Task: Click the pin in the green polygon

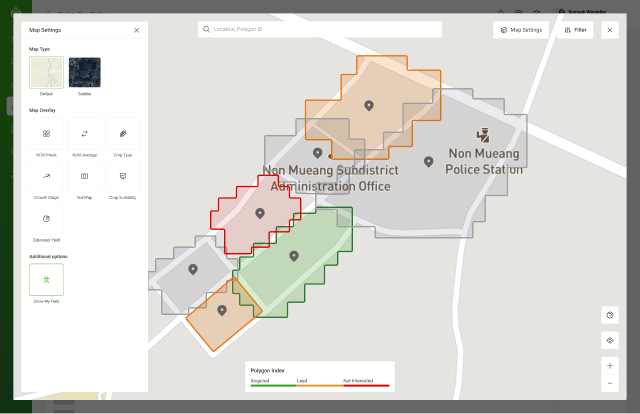Action: [x=294, y=256]
